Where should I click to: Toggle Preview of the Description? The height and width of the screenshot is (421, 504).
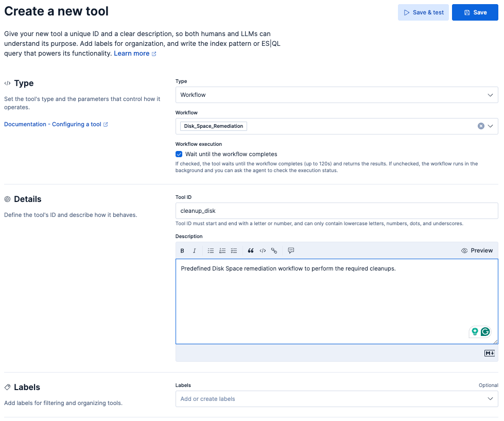coord(477,250)
